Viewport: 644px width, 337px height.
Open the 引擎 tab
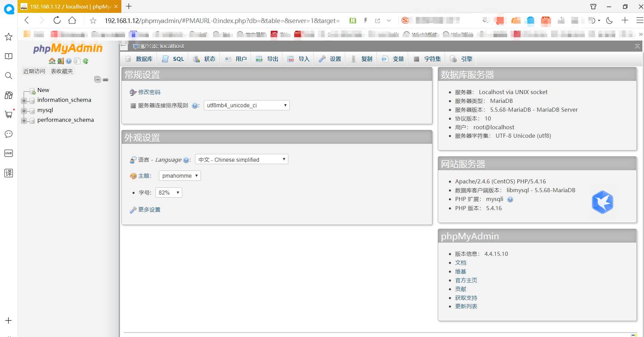tap(461, 59)
